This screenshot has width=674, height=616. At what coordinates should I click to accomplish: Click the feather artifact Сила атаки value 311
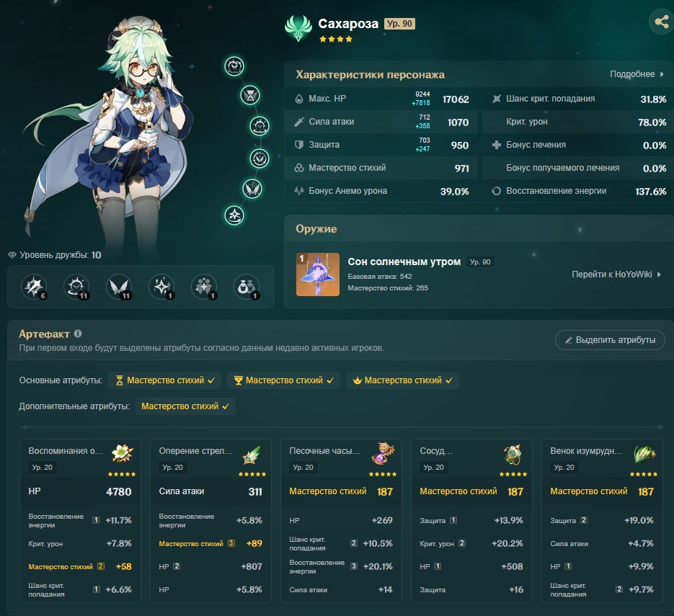255,492
